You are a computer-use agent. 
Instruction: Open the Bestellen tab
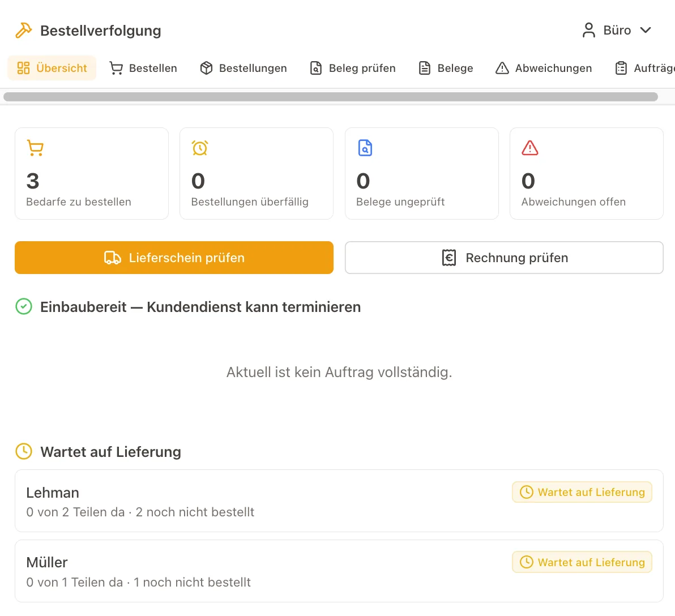(x=143, y=68)
